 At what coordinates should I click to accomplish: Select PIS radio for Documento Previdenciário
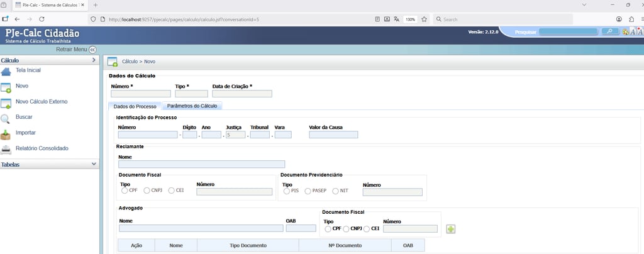coord(287,190)
